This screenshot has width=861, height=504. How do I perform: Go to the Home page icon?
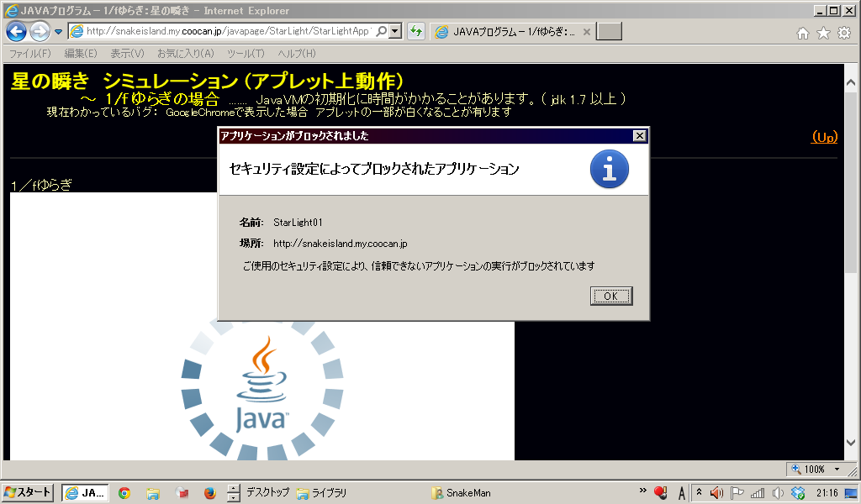[x=803, y=33]
